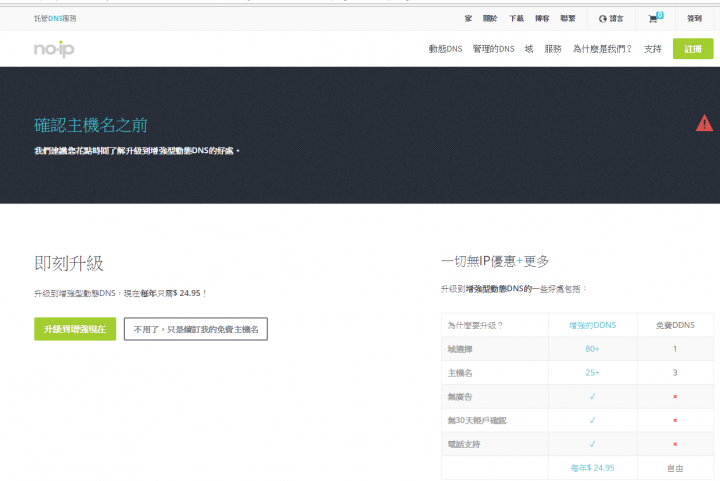Click the 25+ hostnames value

tap(592, 373)
